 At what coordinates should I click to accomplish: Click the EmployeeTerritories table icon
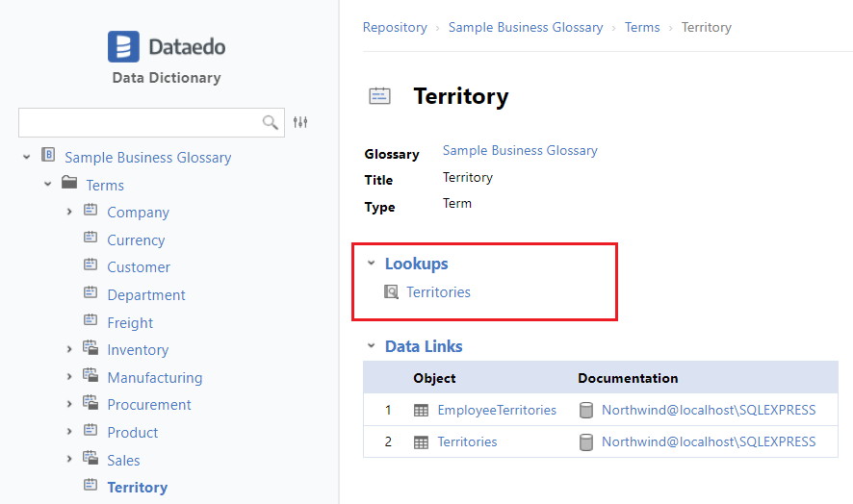click(421, 411)
